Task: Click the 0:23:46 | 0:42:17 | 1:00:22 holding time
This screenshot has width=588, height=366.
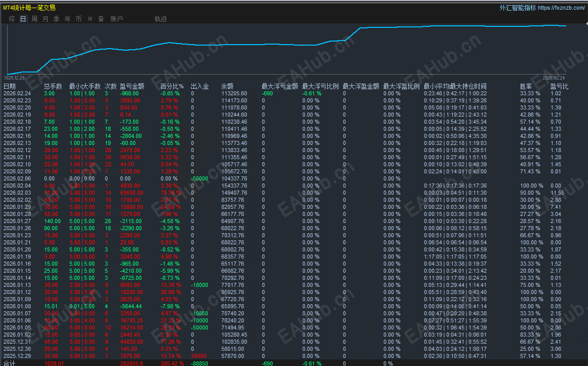Action: click(x=455, y=93)
